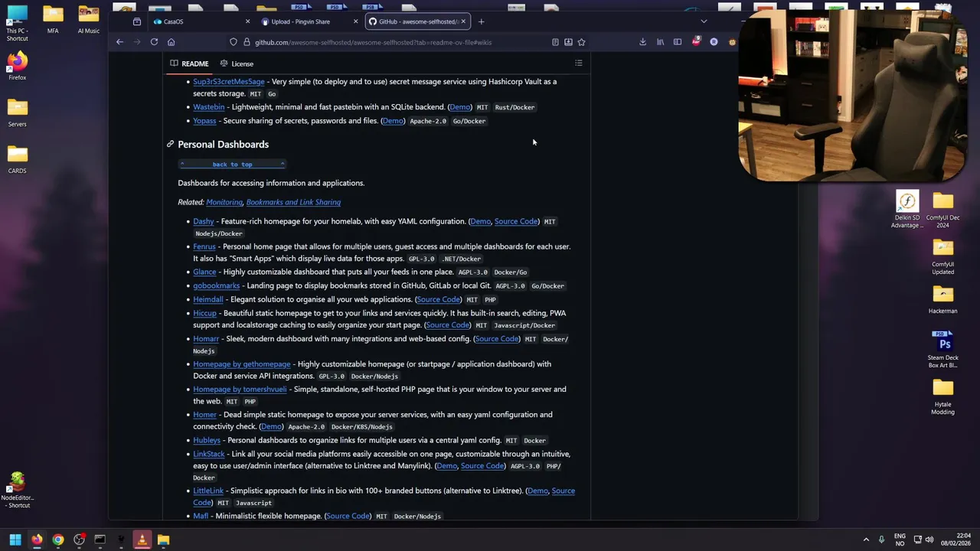Select GitHub awesome-selfhosted tab
This screenshot has width=980, height=551.
tap(417, 21)
